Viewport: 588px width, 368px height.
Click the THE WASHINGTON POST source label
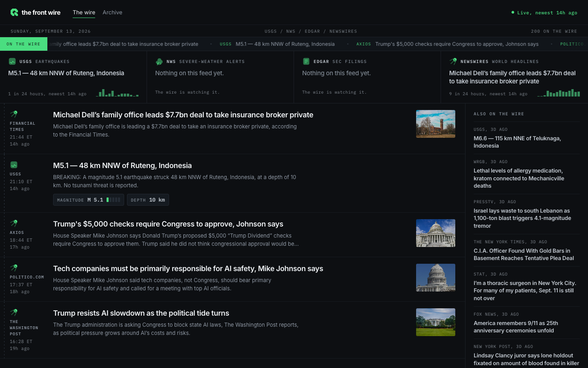pos(24,328)
